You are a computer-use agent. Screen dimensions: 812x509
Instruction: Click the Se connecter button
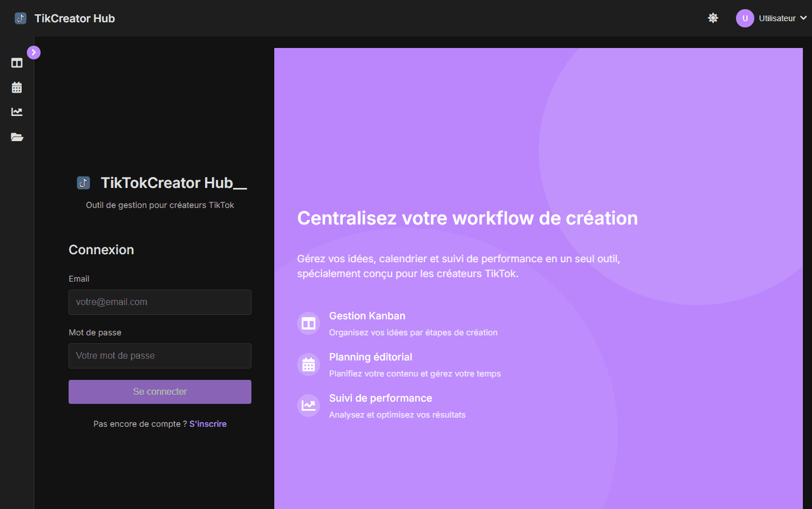pos(159,391)
